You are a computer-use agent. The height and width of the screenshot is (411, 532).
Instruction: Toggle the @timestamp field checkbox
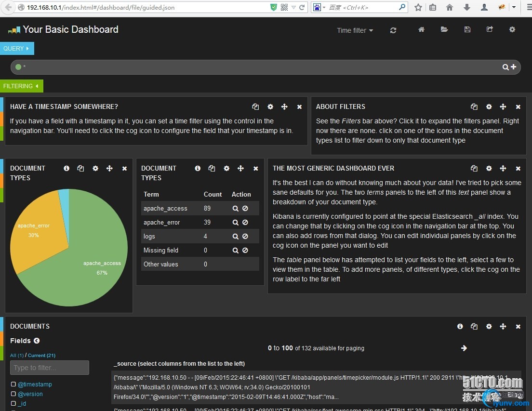click(13, 384)
